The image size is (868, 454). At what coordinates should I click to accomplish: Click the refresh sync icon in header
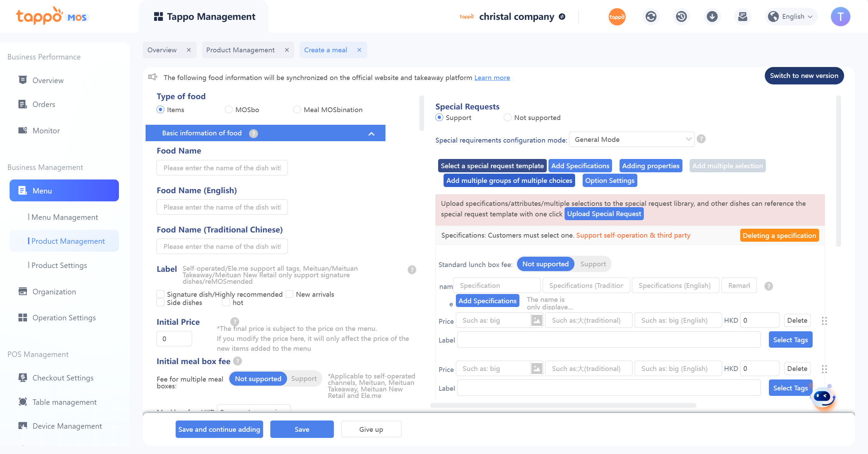pos(651,16)
